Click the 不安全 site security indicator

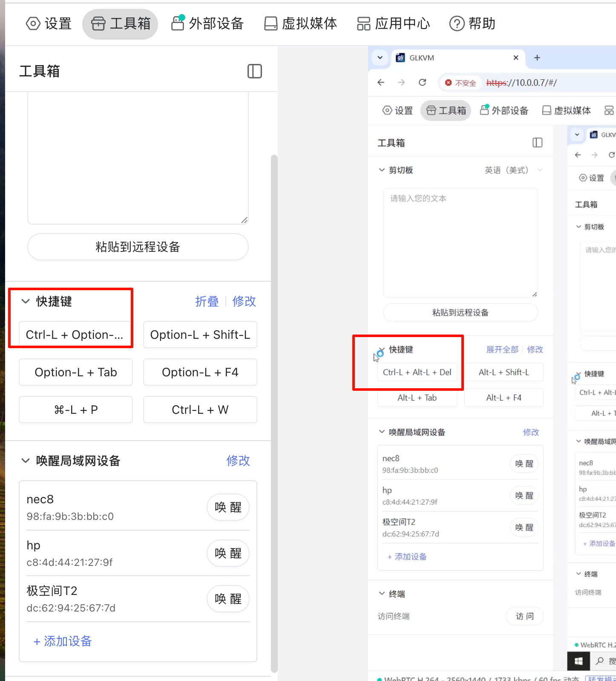pyautogui.click(x=460, y=83)
